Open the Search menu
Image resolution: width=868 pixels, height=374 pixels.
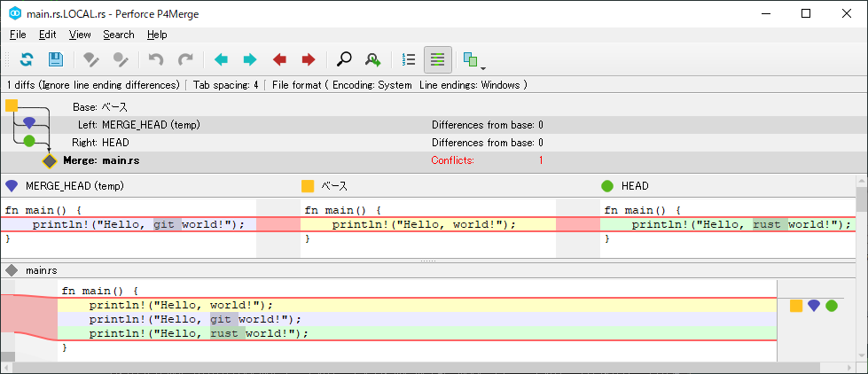(x=119, y=35)
